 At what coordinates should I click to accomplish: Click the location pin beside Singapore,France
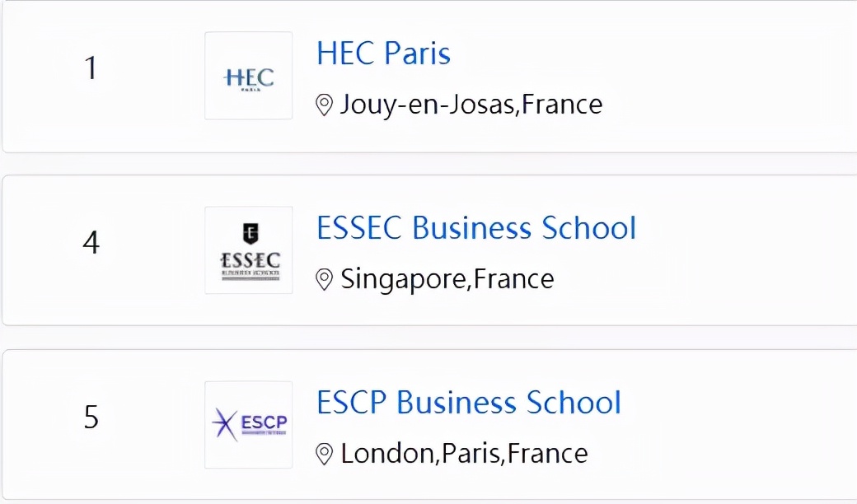[325, 279]
